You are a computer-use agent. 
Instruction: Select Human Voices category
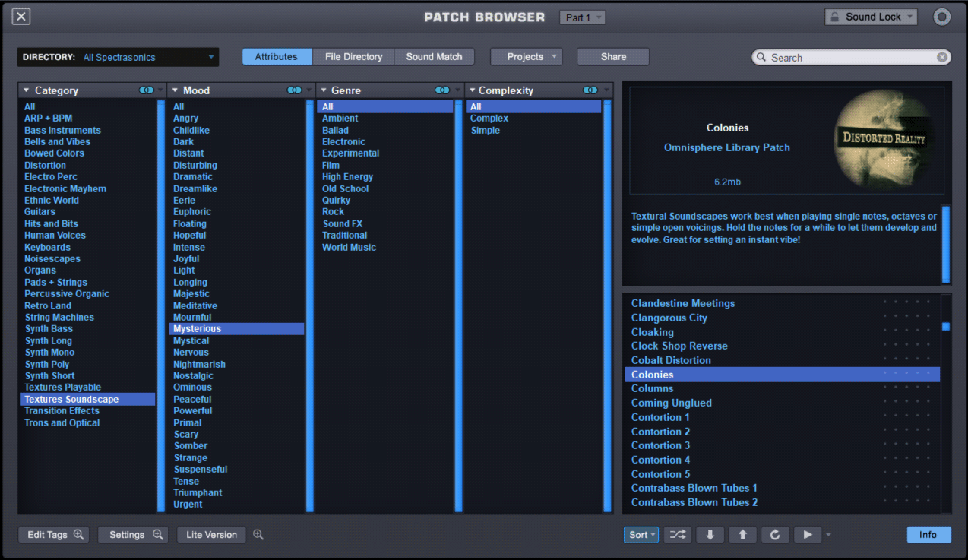[55, 236]
